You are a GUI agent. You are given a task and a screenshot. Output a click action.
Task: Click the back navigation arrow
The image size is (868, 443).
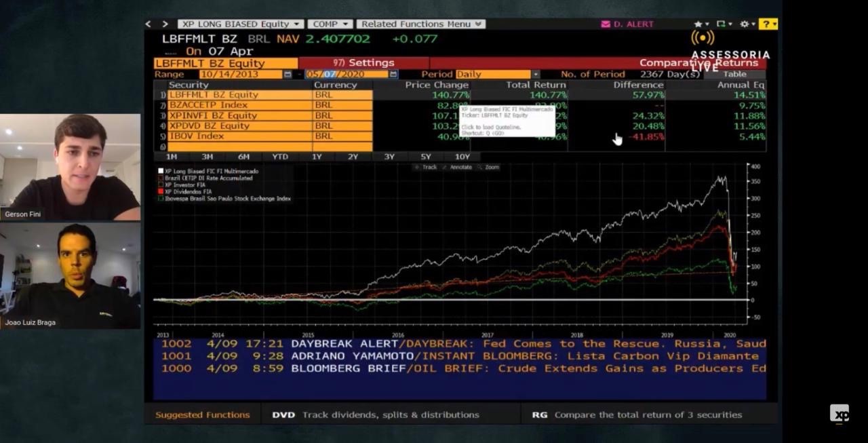tap(149, 24)
